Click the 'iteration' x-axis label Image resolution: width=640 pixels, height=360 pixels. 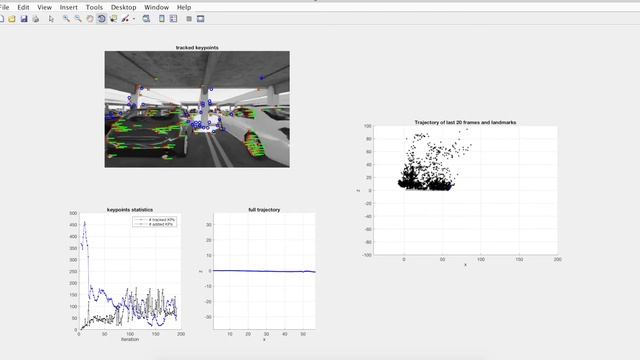coord(130,339)
